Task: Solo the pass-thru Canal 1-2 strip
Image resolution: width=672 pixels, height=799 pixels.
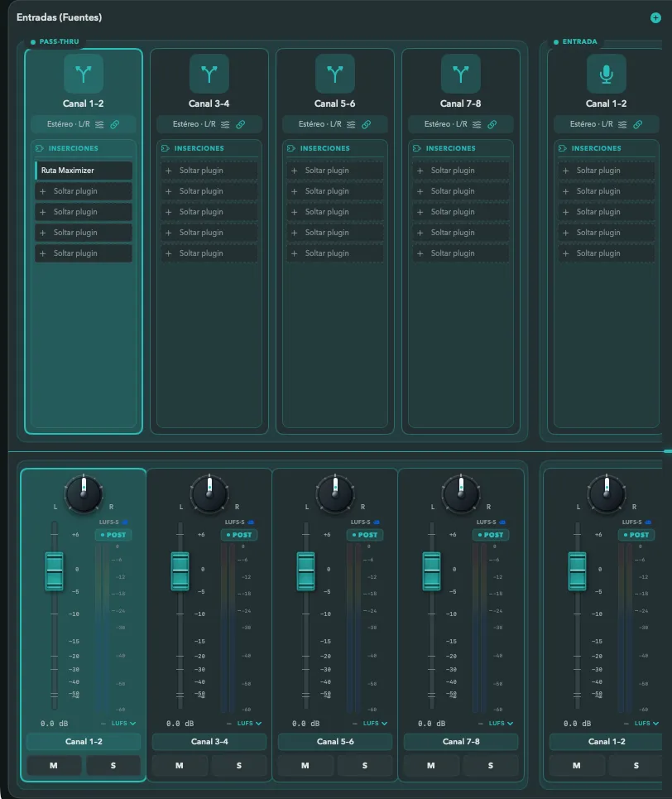Action: tap(113, 765)
